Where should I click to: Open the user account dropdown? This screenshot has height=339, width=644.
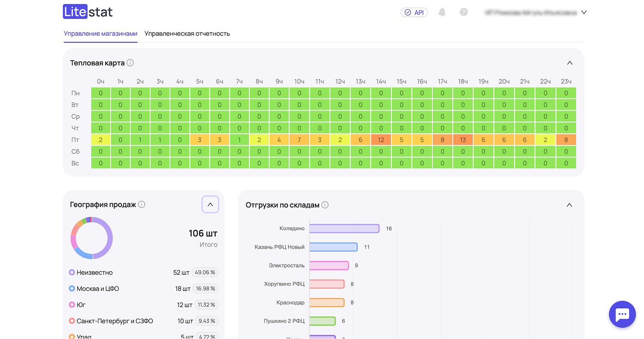(584, 13)
